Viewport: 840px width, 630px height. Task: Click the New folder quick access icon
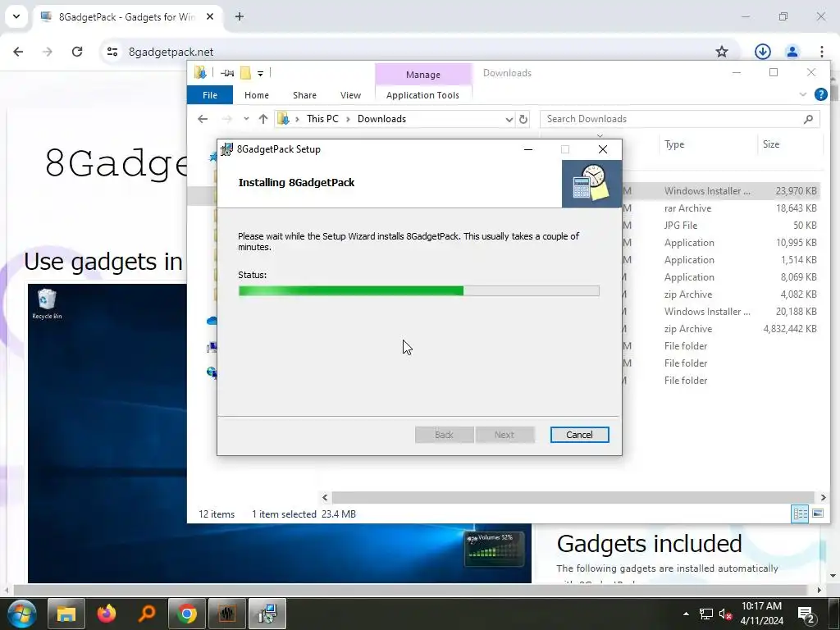[245, 73]
